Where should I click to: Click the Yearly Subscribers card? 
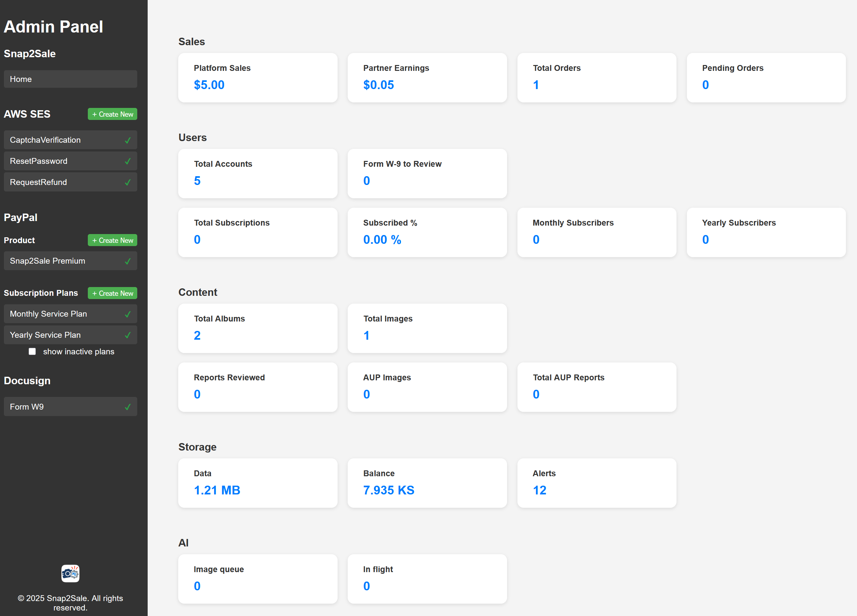point(766,232)
